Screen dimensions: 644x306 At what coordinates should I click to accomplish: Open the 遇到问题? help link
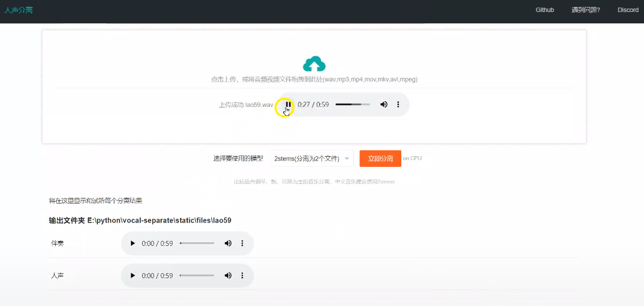click(x=585, y=10)
